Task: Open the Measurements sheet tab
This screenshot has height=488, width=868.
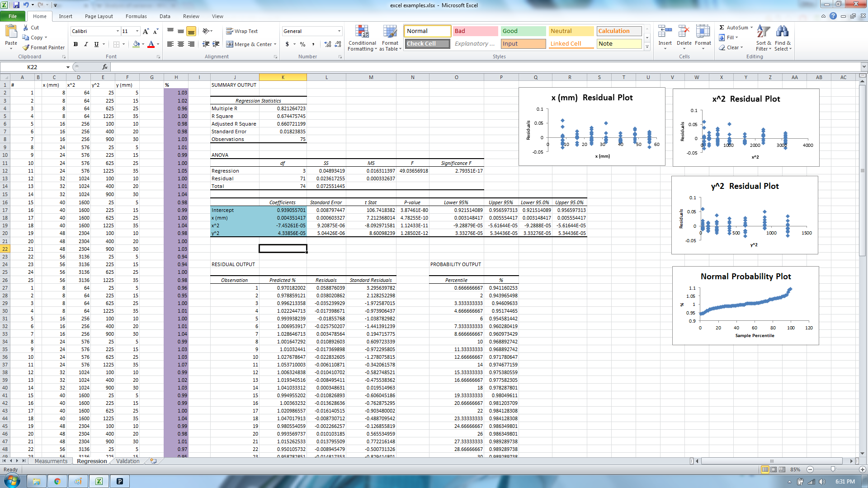Action: (51, 461)
